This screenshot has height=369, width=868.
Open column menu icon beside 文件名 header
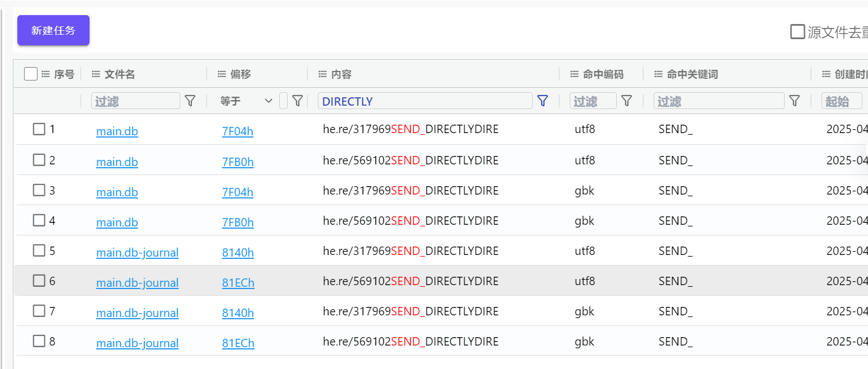tap(96, 74)
